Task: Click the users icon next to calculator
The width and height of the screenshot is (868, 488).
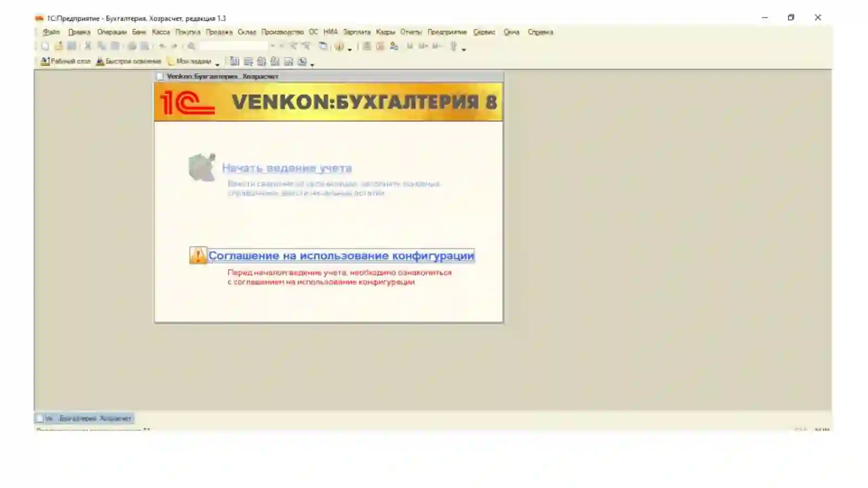Action: point(394,46)
